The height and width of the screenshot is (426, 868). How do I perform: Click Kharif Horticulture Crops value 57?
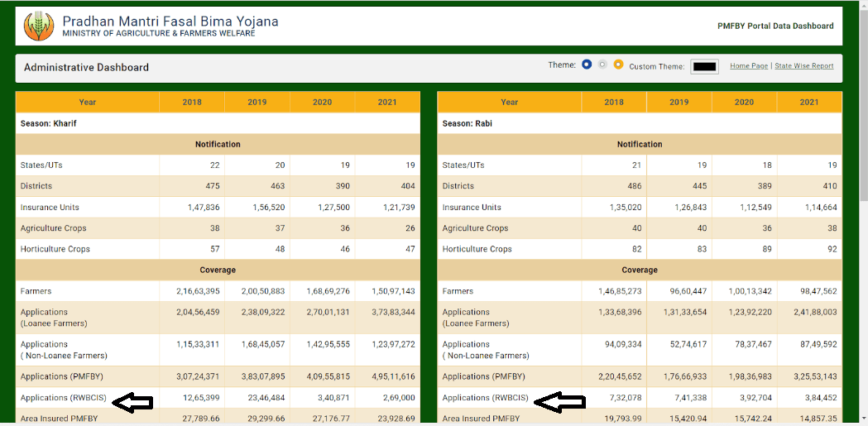(x=215, y=249)
